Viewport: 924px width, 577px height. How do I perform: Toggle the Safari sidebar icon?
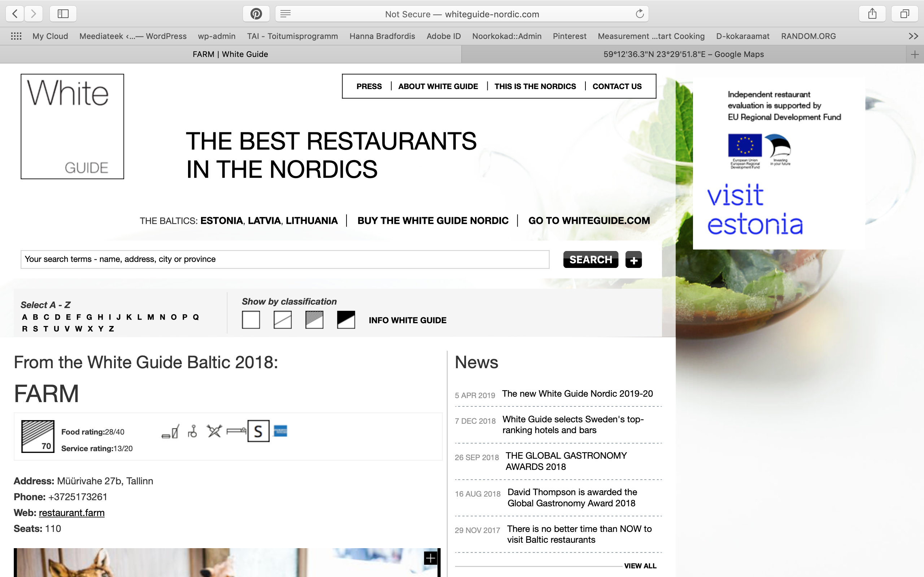tap(63, 14)
